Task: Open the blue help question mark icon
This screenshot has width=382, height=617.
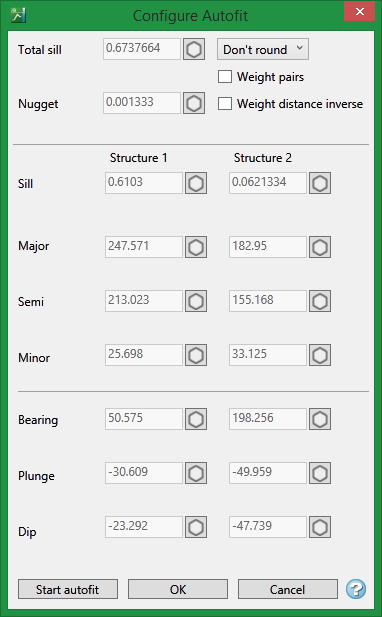Action: point(356,589)
